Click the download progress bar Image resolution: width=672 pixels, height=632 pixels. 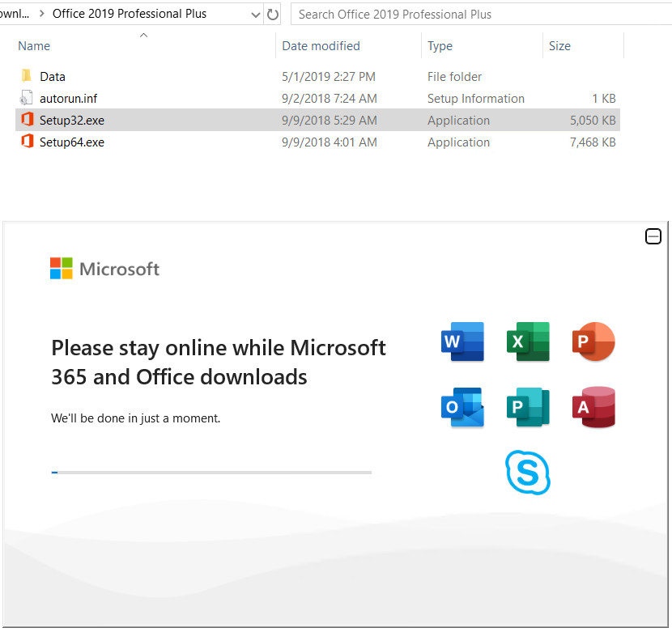(x=211, y=472)
